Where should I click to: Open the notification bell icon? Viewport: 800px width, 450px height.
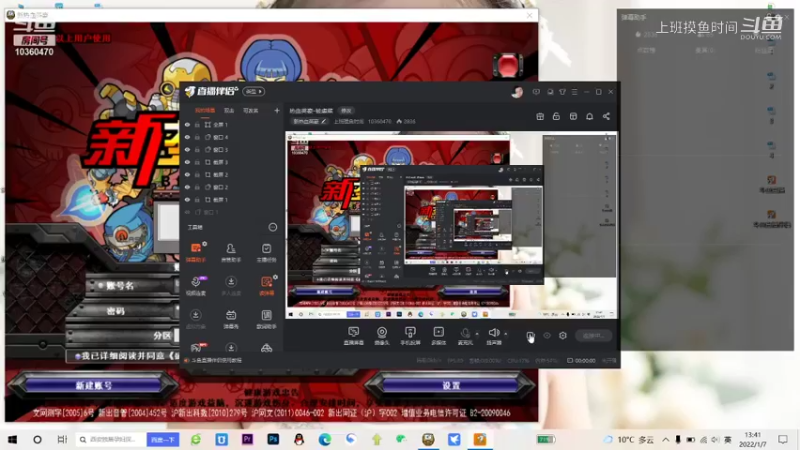(x=589, y=116)
